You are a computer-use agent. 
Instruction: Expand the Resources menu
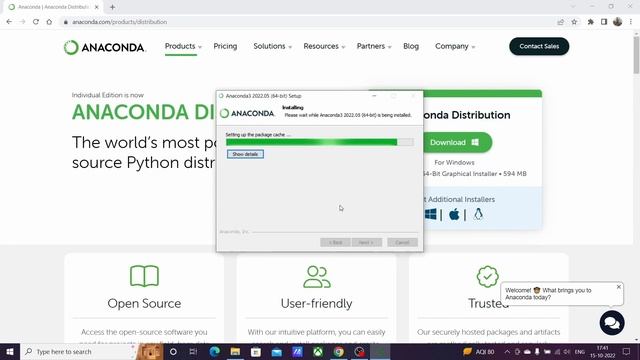point(324,47)
